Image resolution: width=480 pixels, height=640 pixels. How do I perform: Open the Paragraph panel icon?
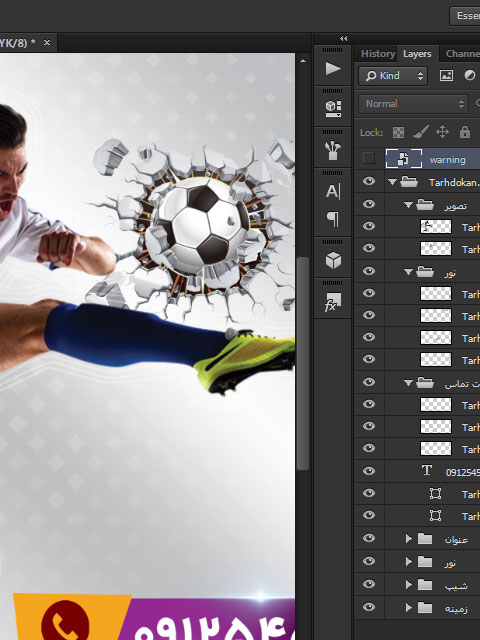tap(333, 219)
